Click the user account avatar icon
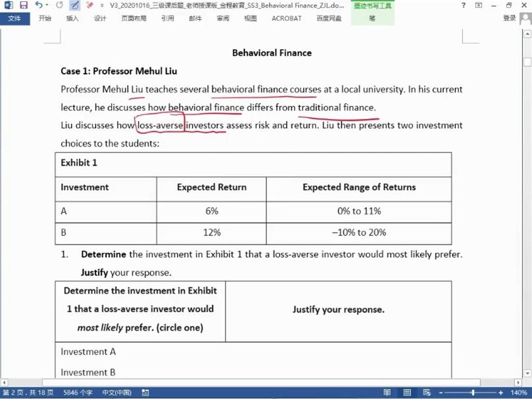The height and width of the screenshot is (399, 532). pyautogui.click(x=526, y=18)
